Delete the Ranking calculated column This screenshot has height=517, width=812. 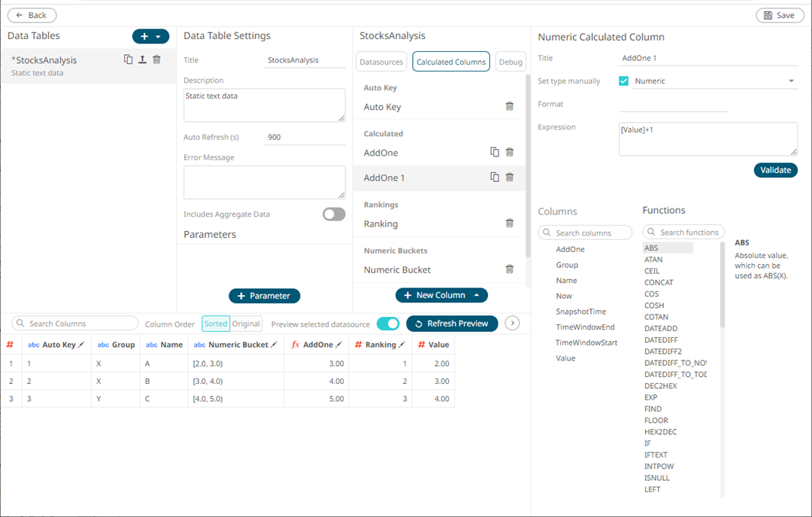510,224
